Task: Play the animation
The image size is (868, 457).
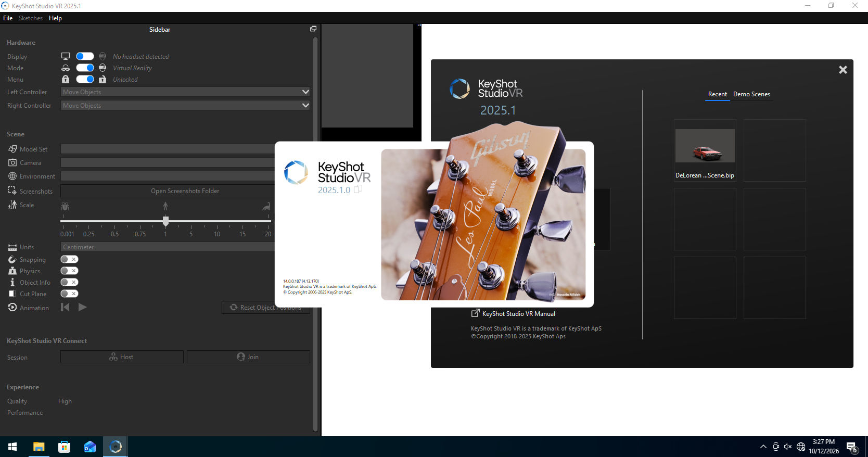Action: pyautogui.click(x=82, y=307)
